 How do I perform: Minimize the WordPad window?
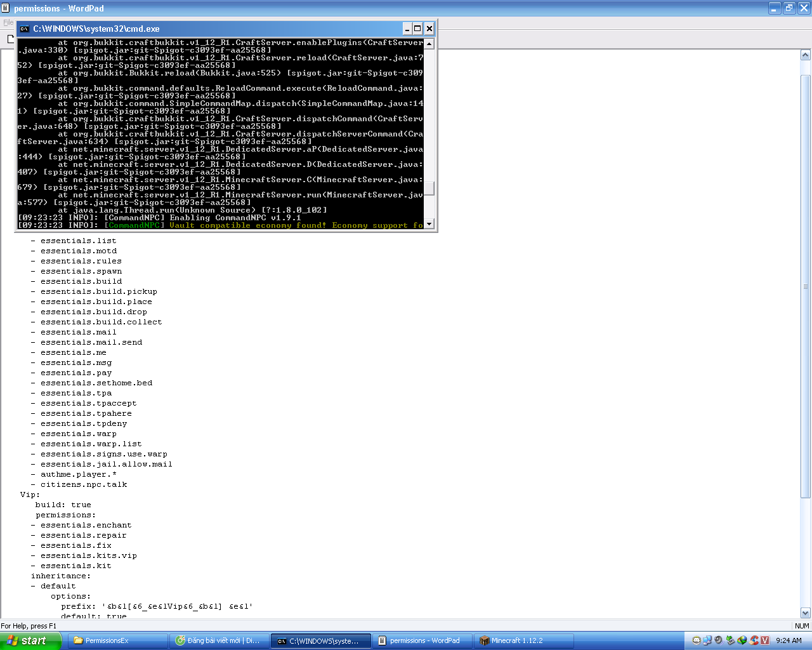pyautogui.click(x=775, y=8)
